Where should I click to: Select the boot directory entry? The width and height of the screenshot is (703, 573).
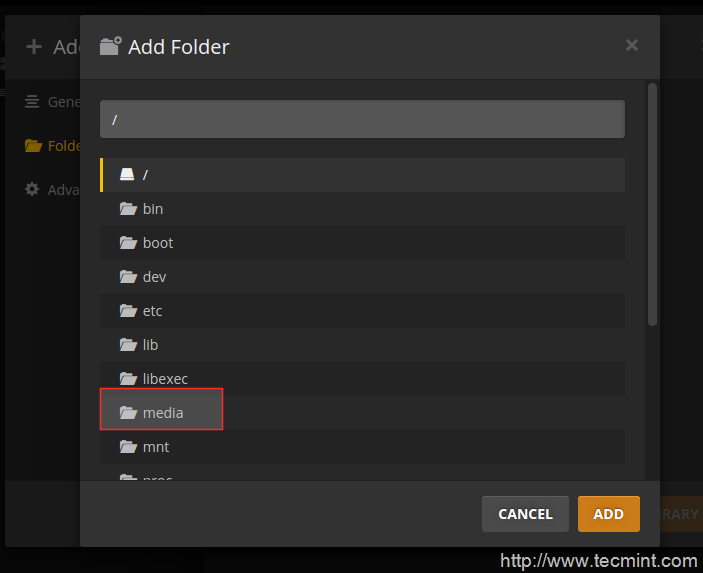point(158,243)
